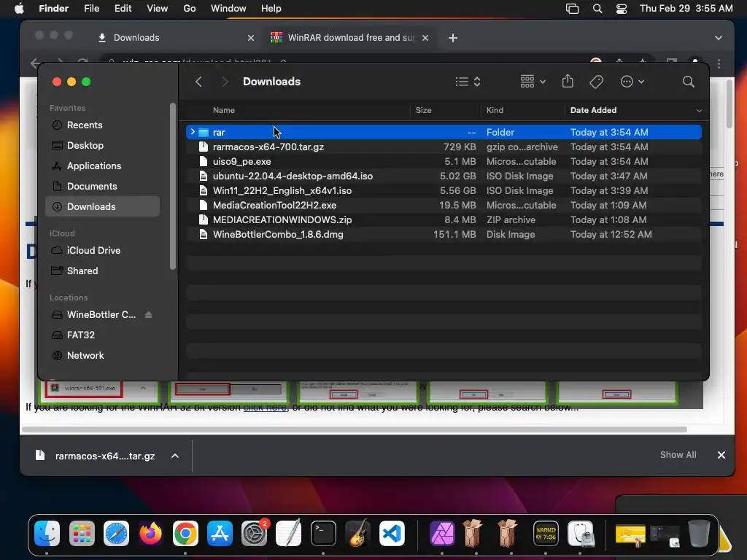Close the Chrome downloads shelf
747x560 pixels.
pyautogui.click(x=721, y=455)
